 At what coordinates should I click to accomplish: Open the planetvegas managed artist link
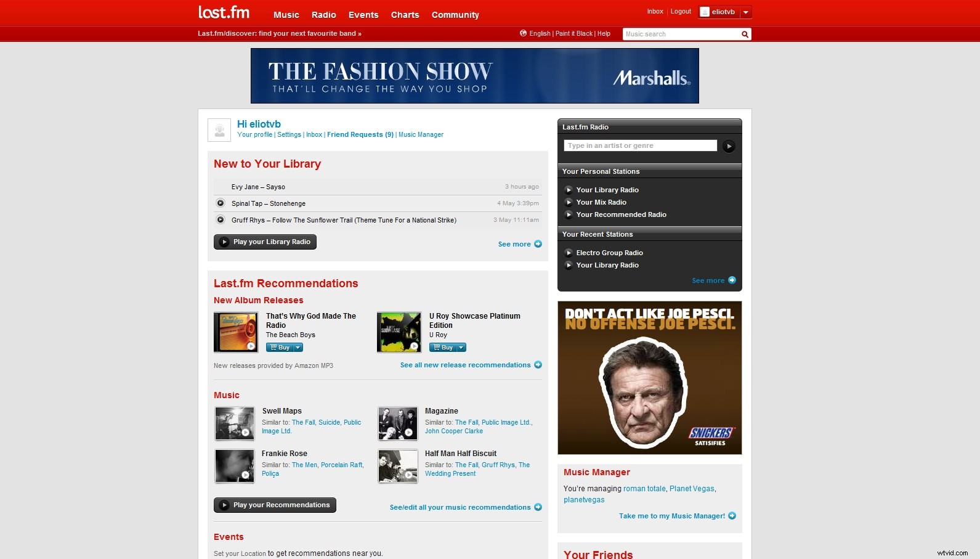click(584, 500)
